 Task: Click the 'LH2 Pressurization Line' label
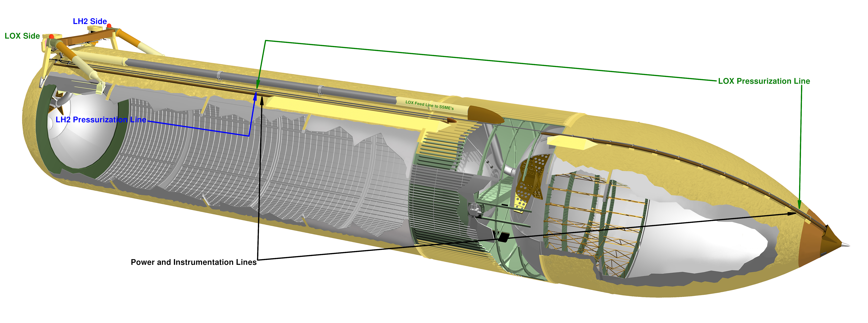click(101, 119)
